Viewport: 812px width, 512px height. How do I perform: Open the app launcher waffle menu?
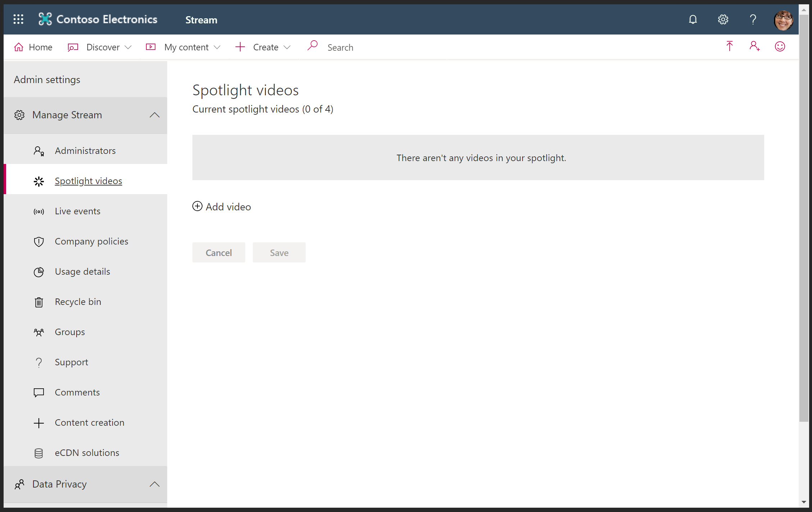[x=18, y=19]
